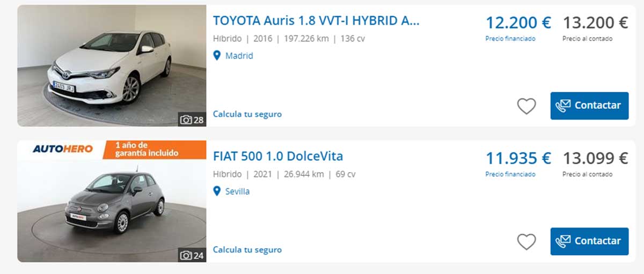Open Fiat photo gallery camera icon
Screen dimensions: 644x274
pyautogui.click(x=186, y=255)
